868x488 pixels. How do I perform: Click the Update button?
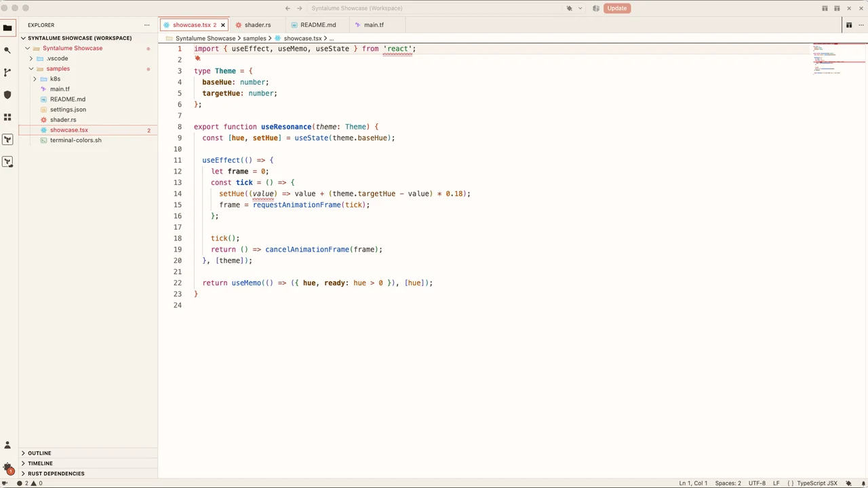click(x=617, y=8)
